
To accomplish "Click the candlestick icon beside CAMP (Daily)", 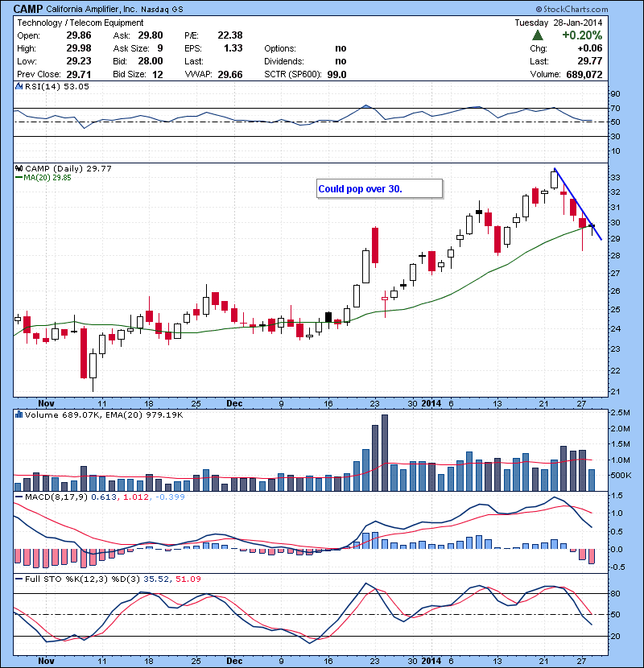I will tap(19, 168).
